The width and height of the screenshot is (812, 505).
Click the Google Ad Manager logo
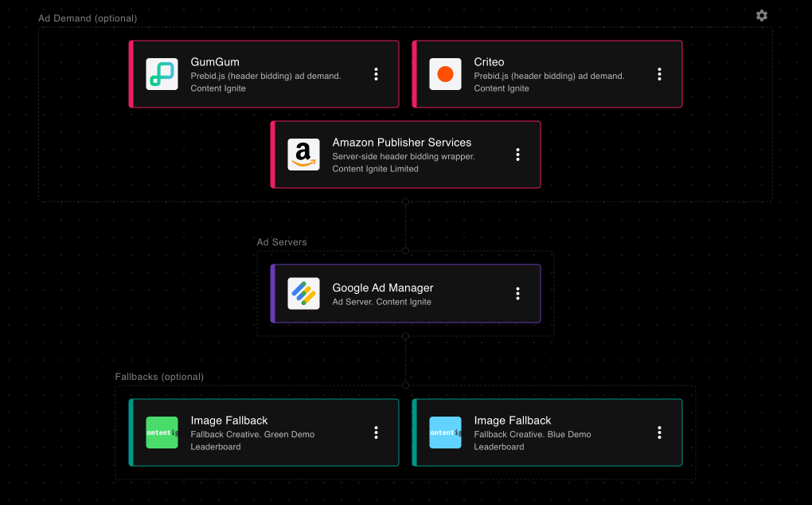[x=303, y=294]
